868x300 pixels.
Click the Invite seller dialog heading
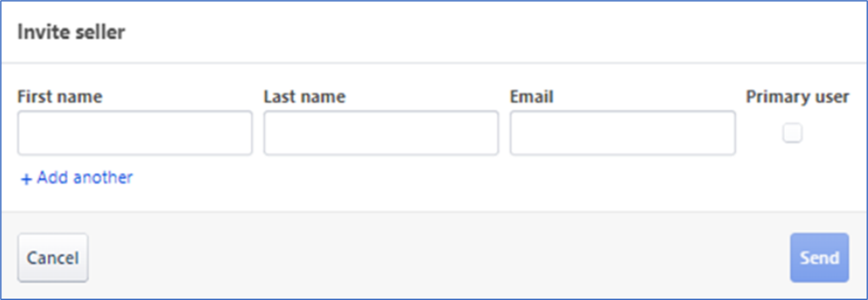(71, 33)
